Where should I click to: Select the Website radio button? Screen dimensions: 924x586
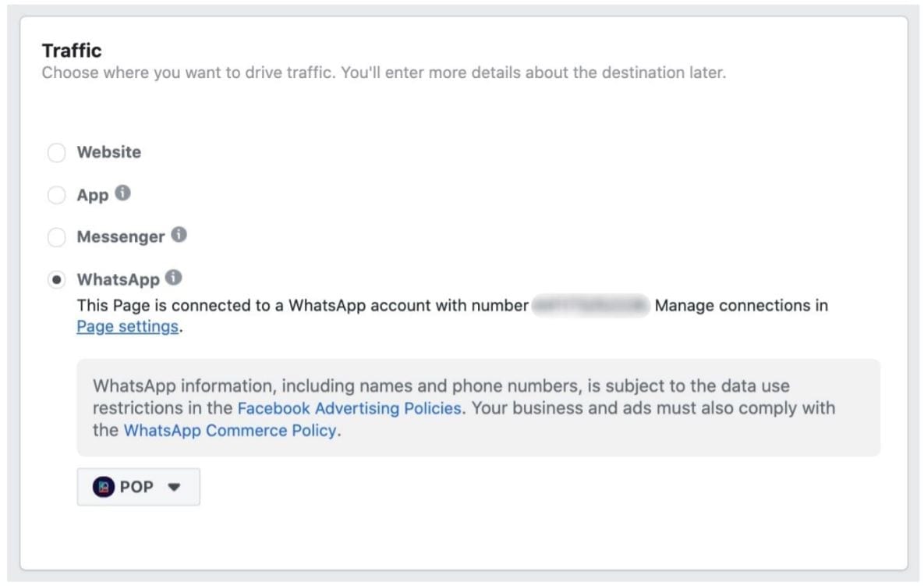[x=57, y=153]
